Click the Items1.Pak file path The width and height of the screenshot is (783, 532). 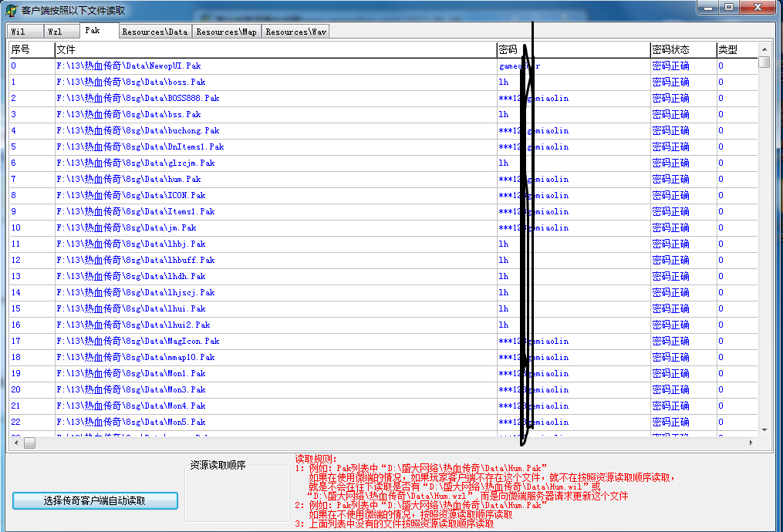click(136, 211)
